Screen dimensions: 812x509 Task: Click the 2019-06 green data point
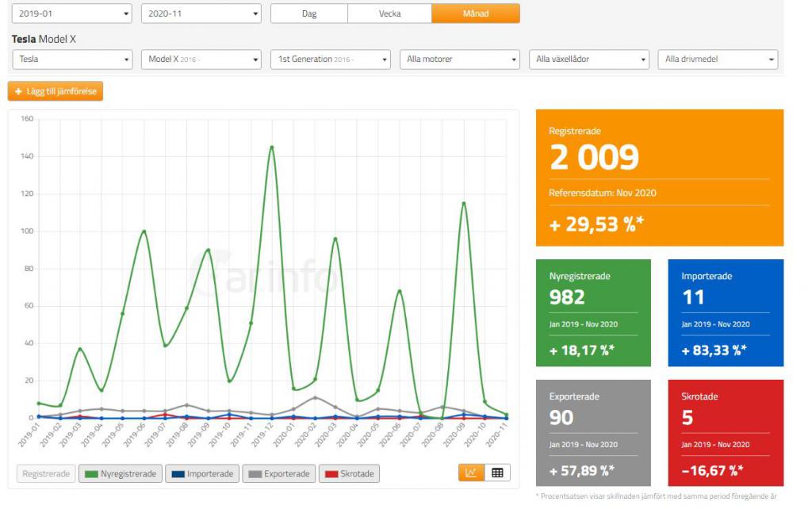click(x=144, y=232)
